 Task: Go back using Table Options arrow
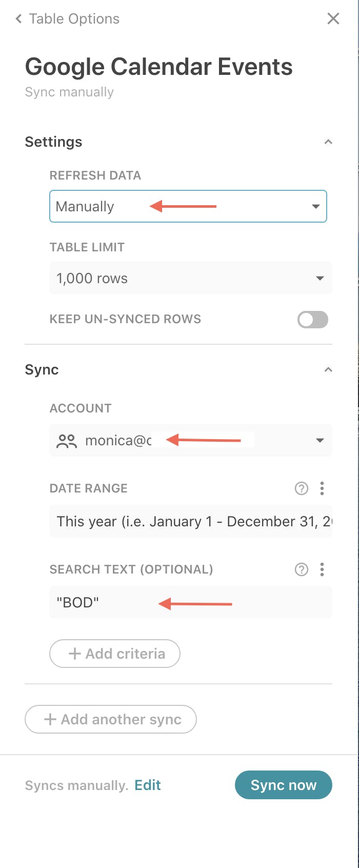coord(19,19)
